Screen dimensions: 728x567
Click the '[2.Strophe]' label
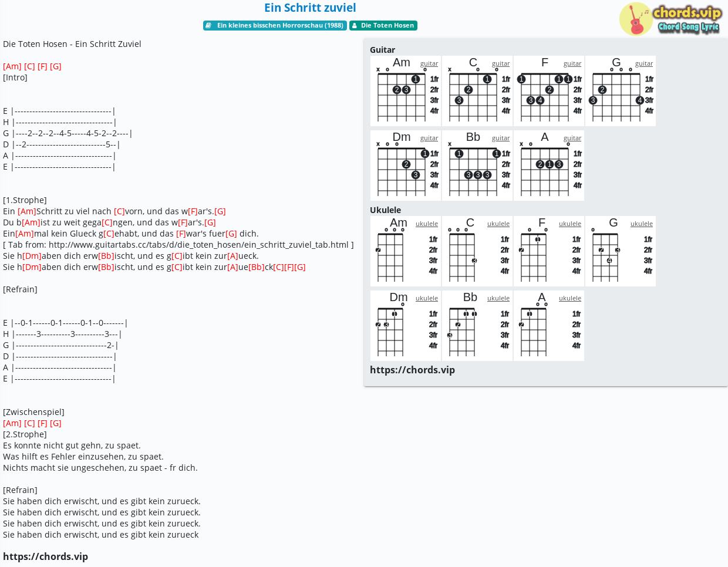click(x=25, y=434)
